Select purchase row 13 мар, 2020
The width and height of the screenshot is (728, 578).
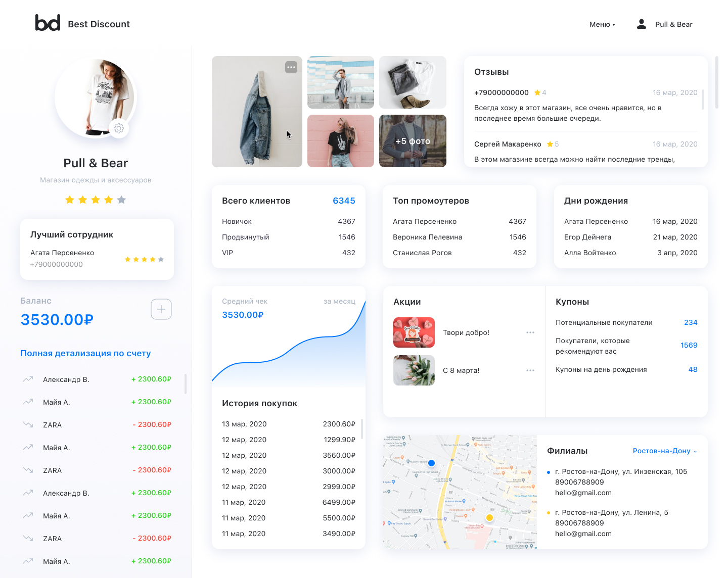pos(289,424)
